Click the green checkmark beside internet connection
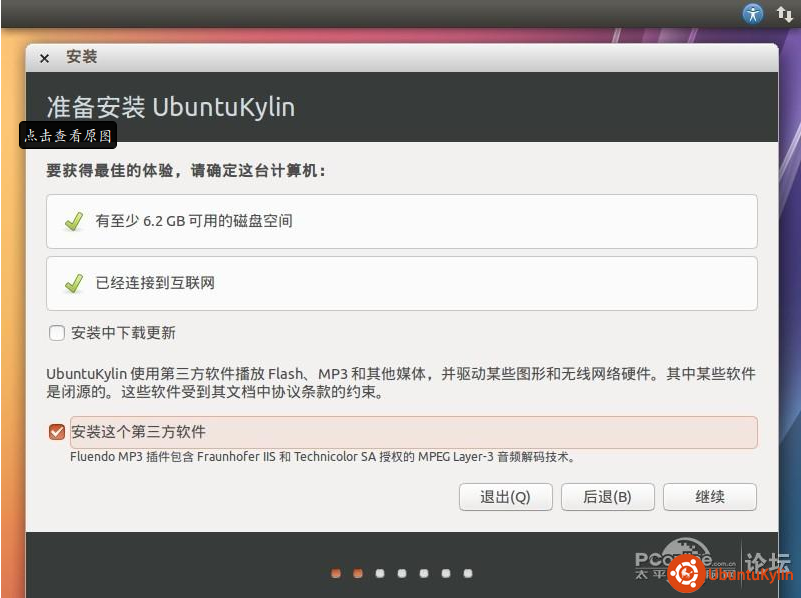Viewport: 801px width, 598px height. 73,283
